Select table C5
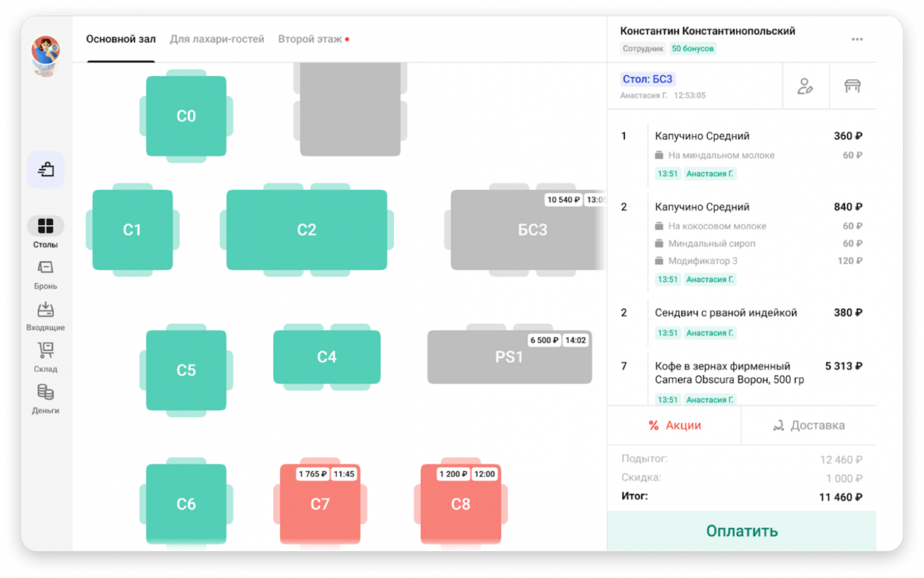924x578 pixels. pos(186,371)
